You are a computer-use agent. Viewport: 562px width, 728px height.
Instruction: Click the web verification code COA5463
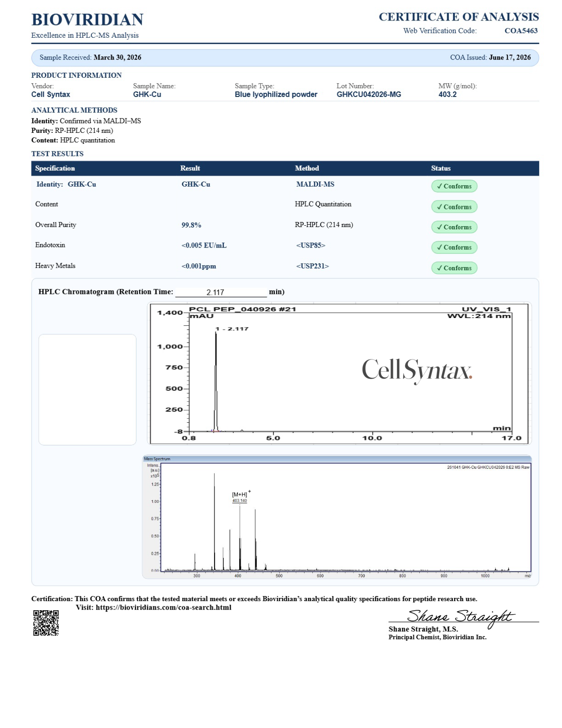(521, 31)
